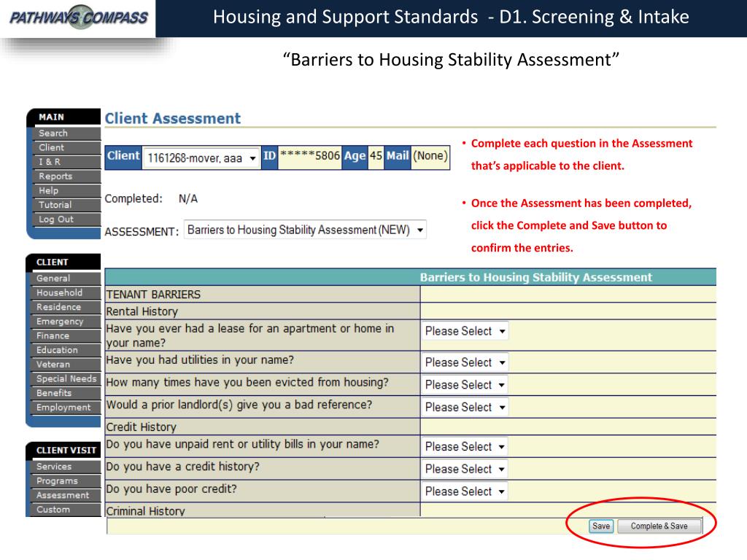Click the Age value 45

pos(376,156)
